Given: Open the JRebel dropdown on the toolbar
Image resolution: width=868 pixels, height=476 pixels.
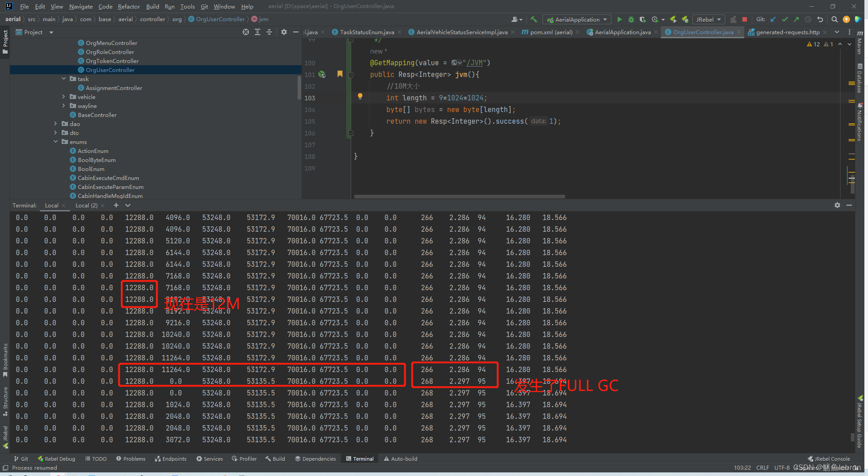Looking at the screenshot, I should 719,19.
